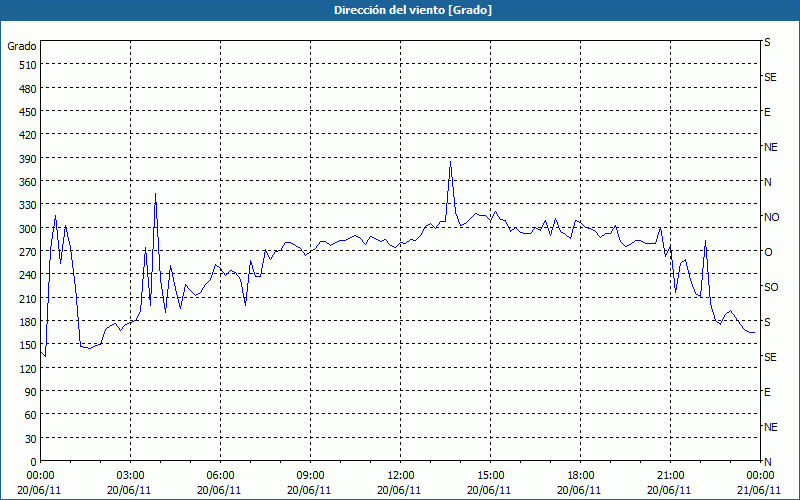Click the N compass label level with 360
Image resolution: width=800 pixels, height=500 pixels.
click(x=767, y=182)
